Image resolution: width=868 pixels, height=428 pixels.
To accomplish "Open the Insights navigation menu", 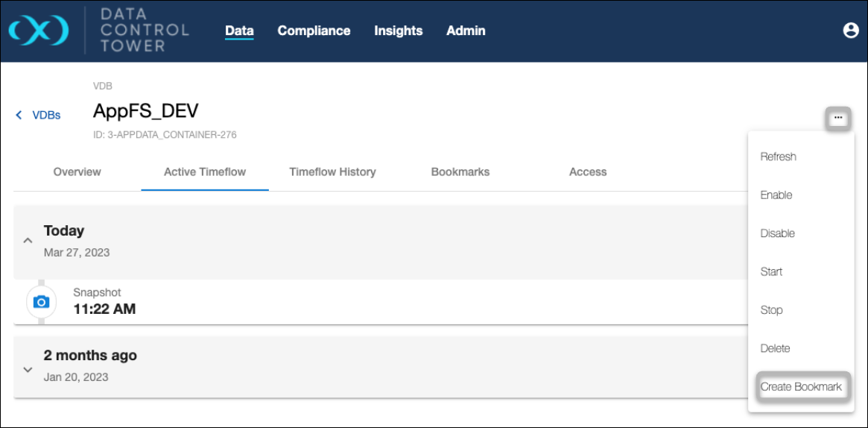I will [399, 31].
